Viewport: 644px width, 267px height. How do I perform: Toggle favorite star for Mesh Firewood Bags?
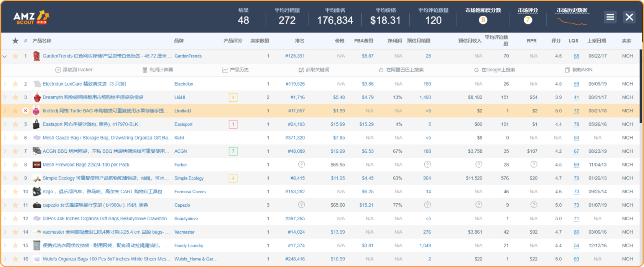point(15,165)
